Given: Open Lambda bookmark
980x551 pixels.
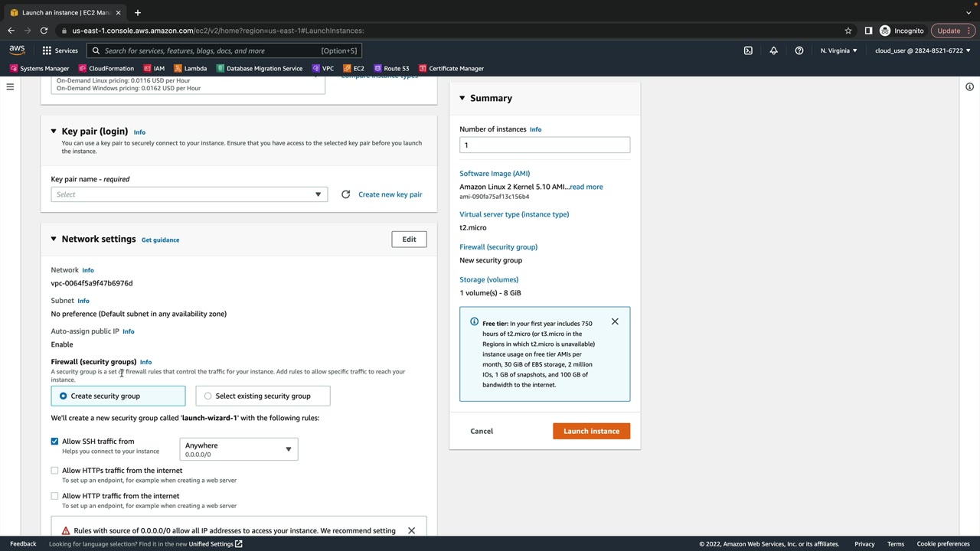Looking at the screenshot, I should coord(191,68).
